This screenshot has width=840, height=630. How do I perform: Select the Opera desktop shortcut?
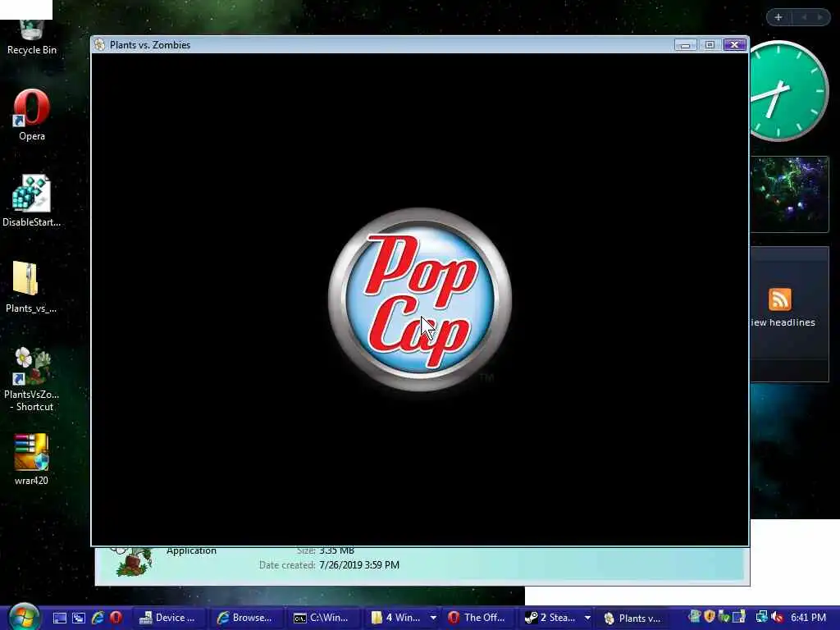pos(32,115)
